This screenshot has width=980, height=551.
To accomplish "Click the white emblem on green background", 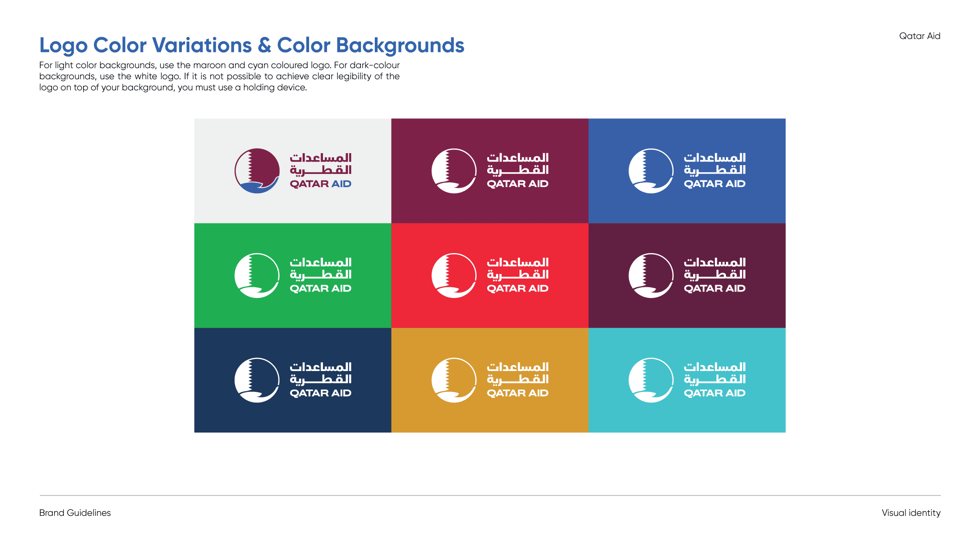I will tap(257, 275).
